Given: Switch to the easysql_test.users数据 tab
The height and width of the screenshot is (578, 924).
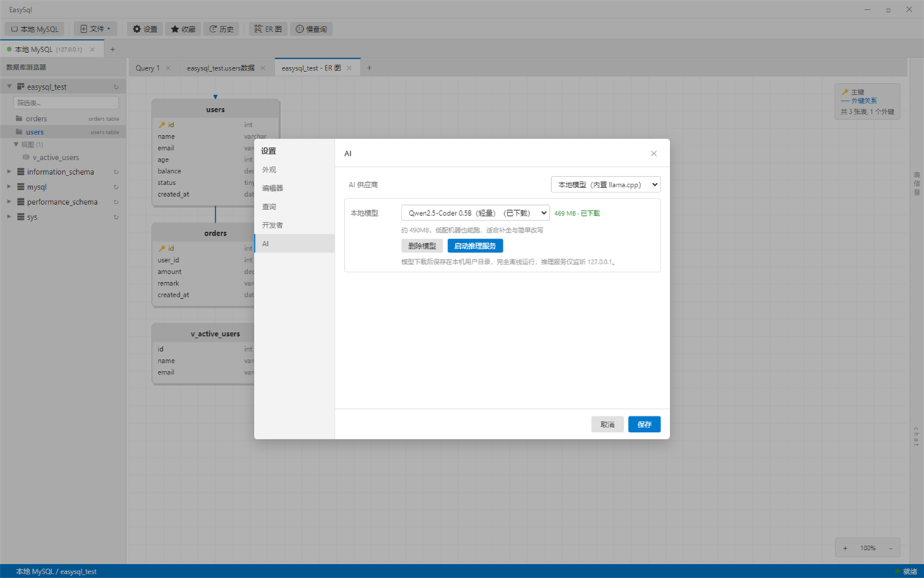Looking at the screenshot, I should click(221, 68).
